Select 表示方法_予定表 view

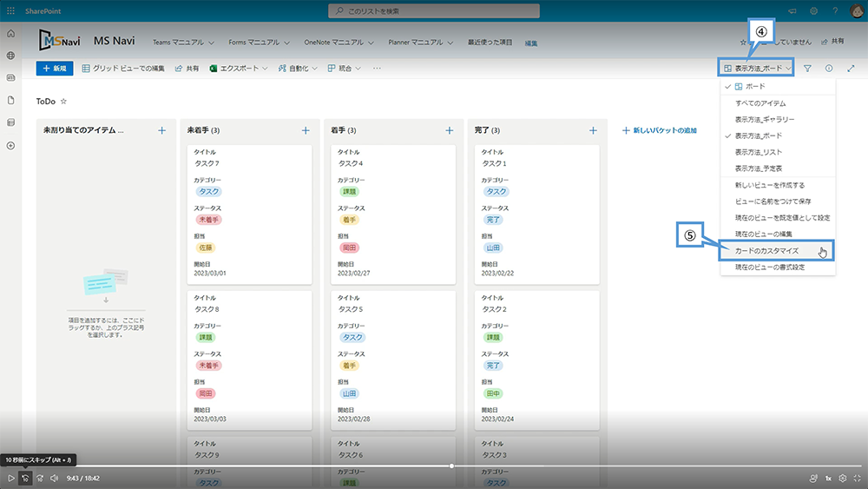pos(778,169)
